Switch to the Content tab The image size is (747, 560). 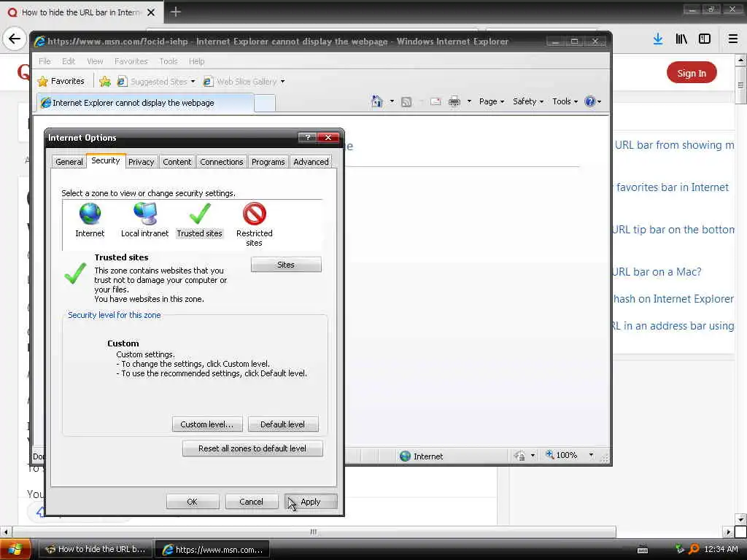coord(177,162)
